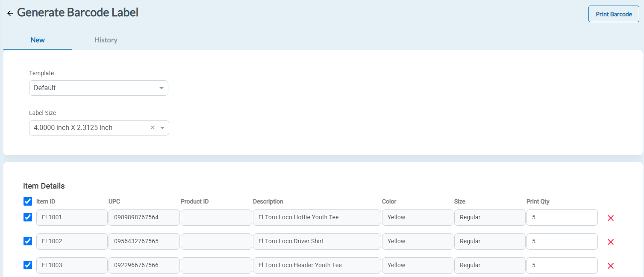Click the Item ID column header
Image resolution: width=644 pixels, height=277 pixels.
pyautogui.click(x=46, y=201)
